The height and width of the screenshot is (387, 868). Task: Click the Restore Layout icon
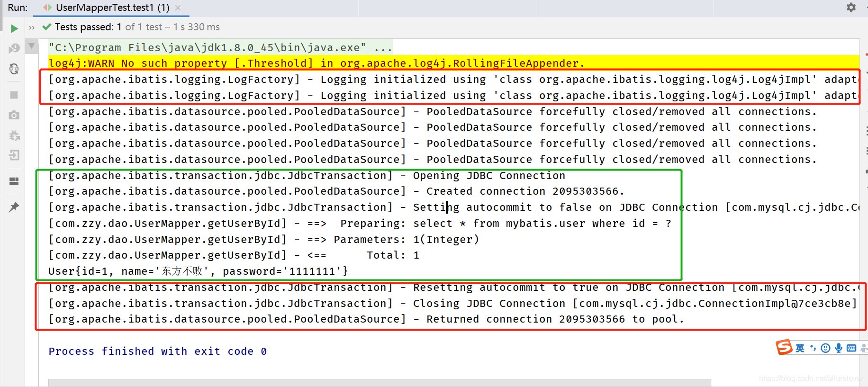[14, 181]
